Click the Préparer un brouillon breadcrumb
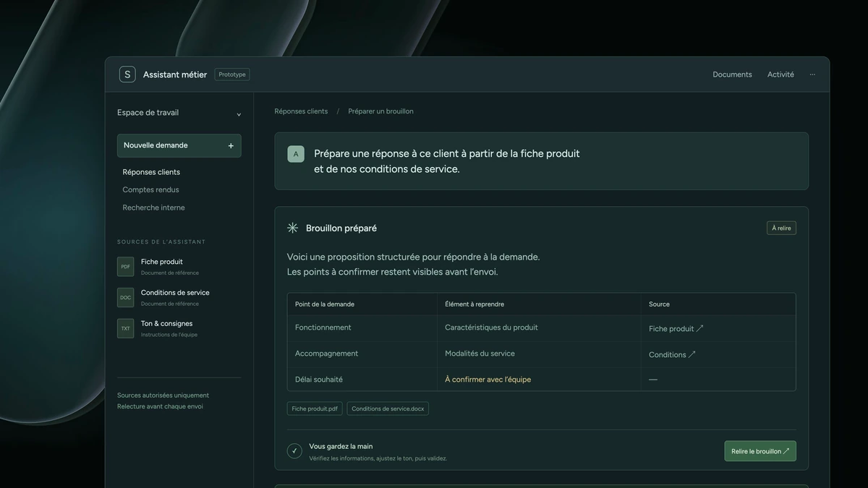868x488 pixels. 380,111
